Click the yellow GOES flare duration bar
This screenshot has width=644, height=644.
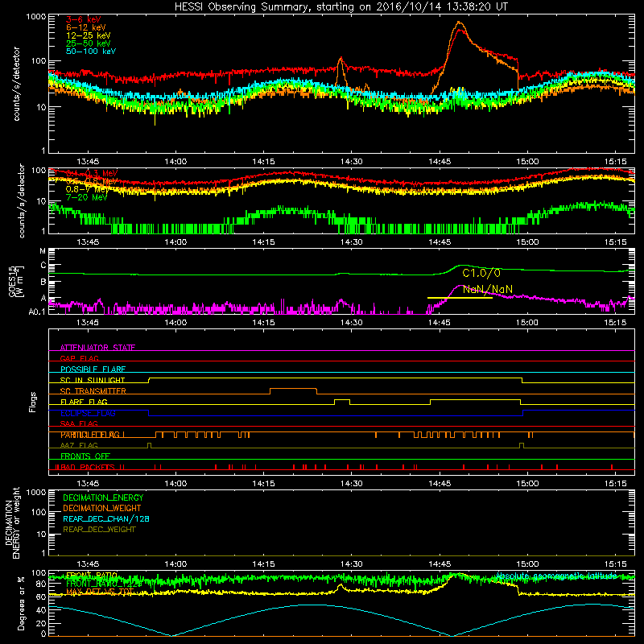pyautogui.click(x=460, y=297)
